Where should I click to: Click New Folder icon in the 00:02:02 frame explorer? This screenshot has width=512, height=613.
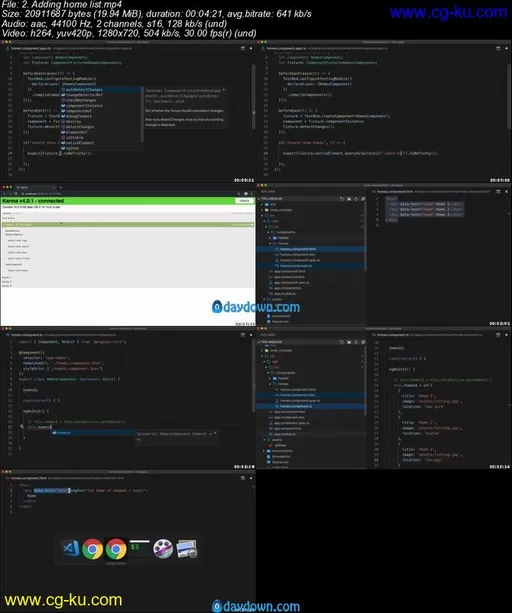[349, 199]
